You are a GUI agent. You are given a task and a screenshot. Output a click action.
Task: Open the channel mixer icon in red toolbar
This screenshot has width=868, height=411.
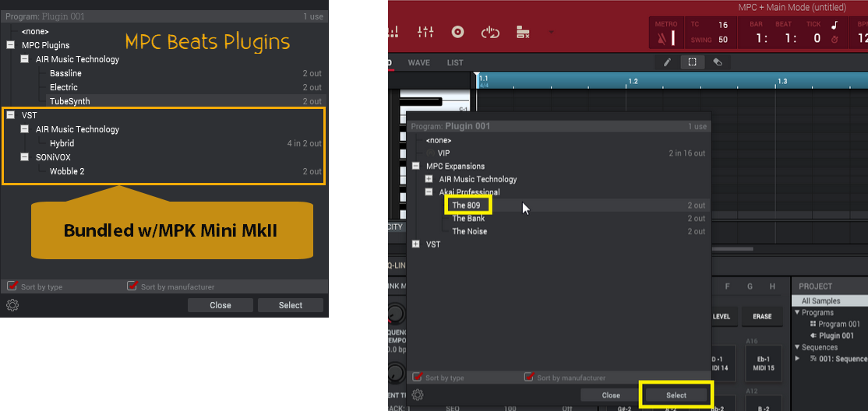(x=425, y=32)
